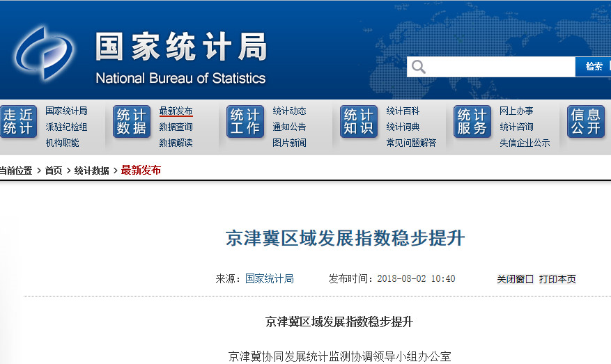Open the 走近统计 navigation block
Image resolution: width=611 pixels, height=364 pixels.
[18, 122]
